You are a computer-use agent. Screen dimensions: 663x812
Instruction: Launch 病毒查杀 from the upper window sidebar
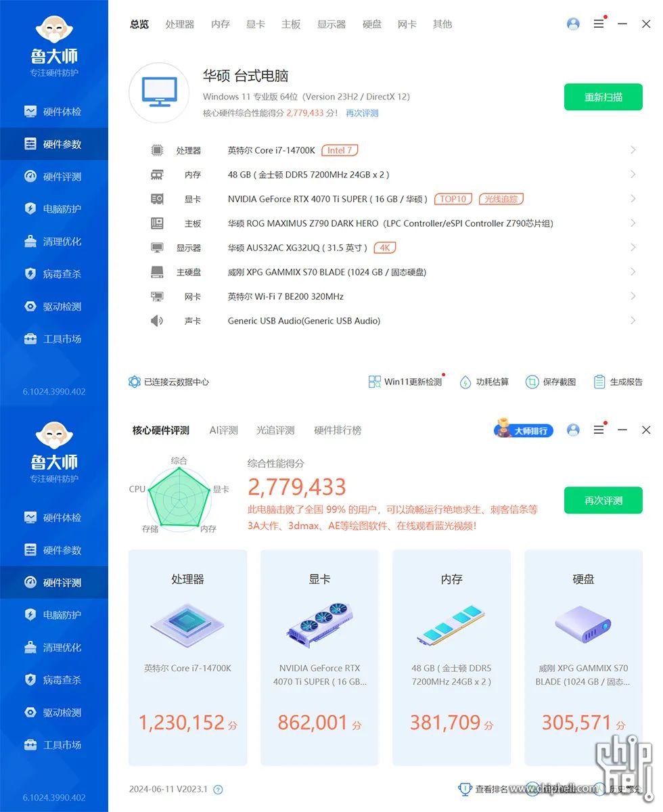pos(54,274)
